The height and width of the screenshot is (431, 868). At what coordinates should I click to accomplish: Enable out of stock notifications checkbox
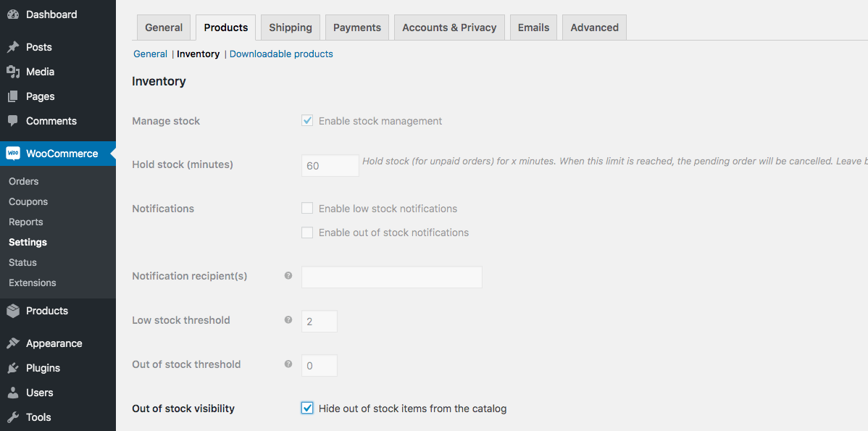pyautogui.click(x=307, y=233)
